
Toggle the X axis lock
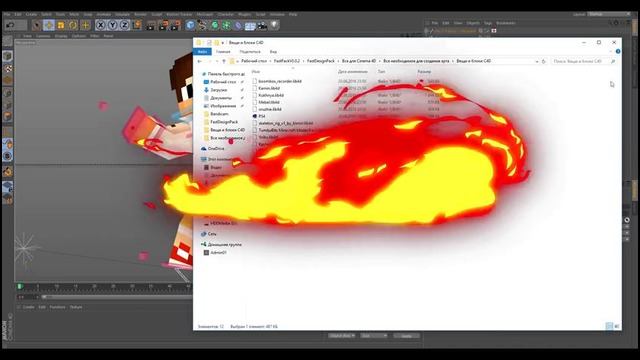click(x=100, y=25)
